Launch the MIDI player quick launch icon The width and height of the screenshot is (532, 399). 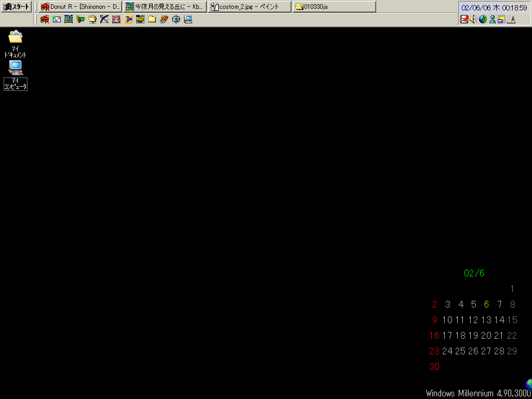pos(69,19)
